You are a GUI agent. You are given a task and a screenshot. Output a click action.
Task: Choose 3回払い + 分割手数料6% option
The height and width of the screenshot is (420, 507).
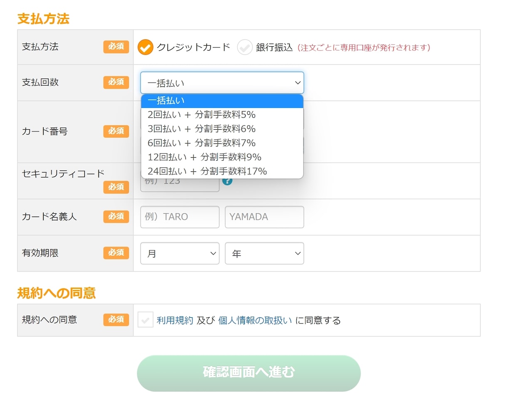[x=222, y=129]
